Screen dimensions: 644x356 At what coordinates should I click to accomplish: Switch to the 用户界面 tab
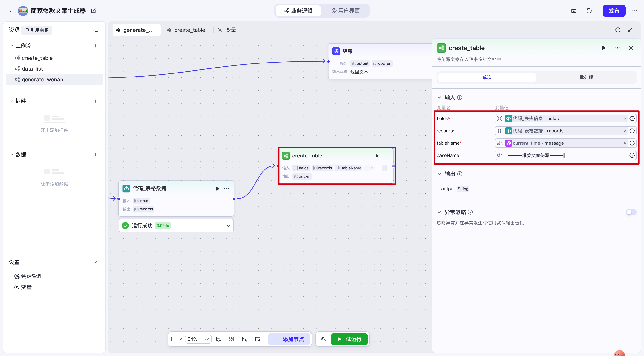[346, 11]
